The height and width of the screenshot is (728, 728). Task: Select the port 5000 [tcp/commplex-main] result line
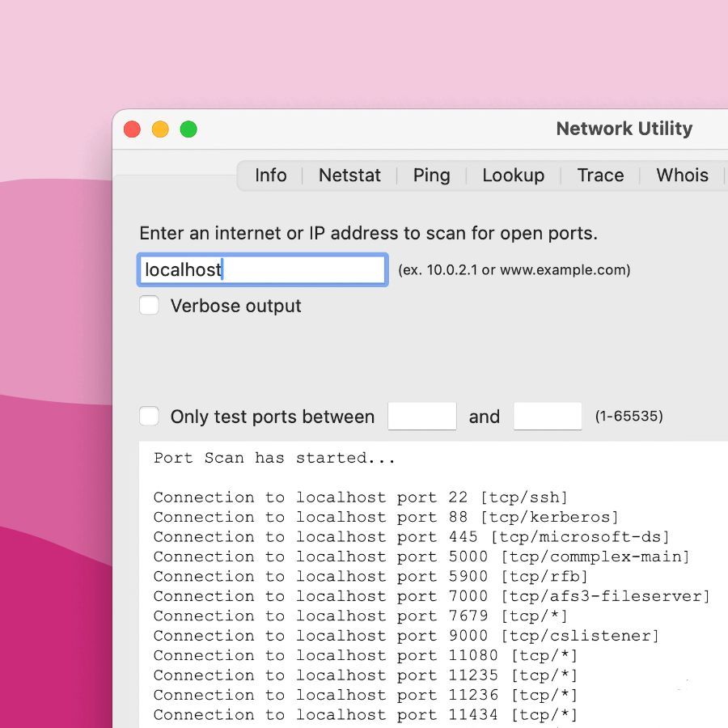421,557
